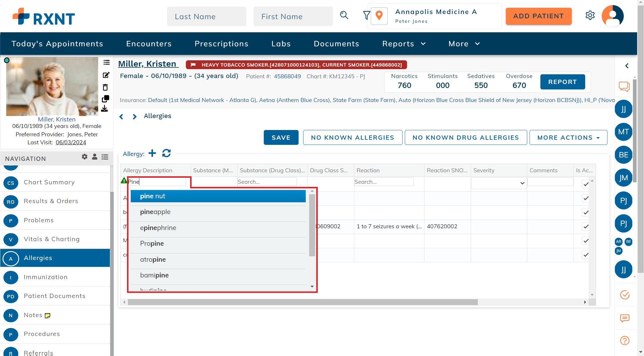Open the Encounters tab

coord(149,44)
